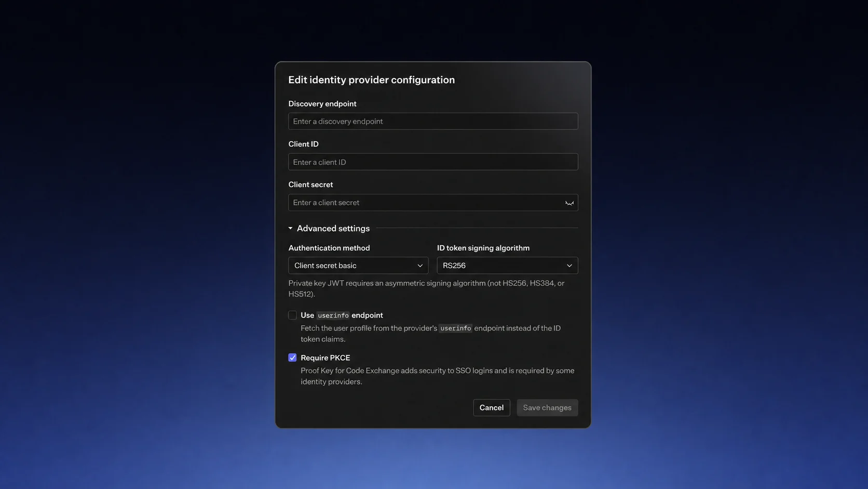Click the 'Require PKCE' label text
This screenshot has width=868, height=489.
(325, 358)
